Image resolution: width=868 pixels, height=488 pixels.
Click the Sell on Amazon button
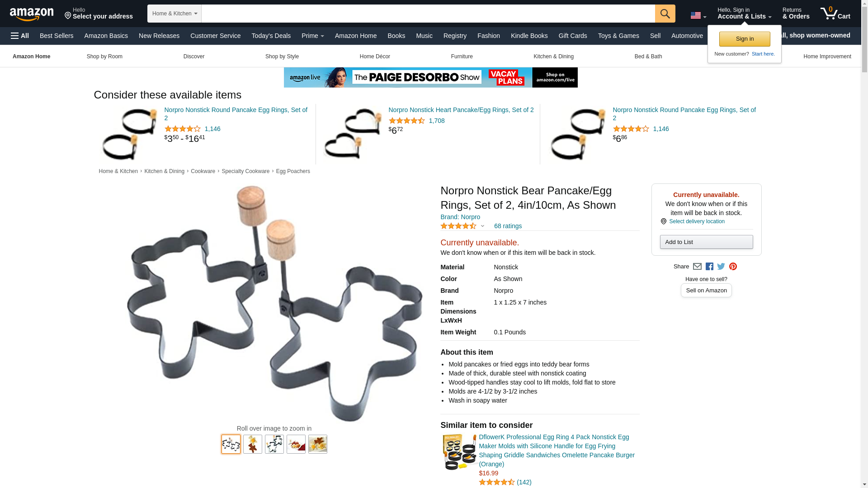tap(706, 291)
